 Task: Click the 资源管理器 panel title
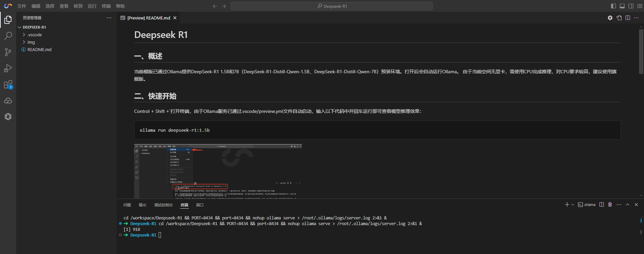pos(32,18)
